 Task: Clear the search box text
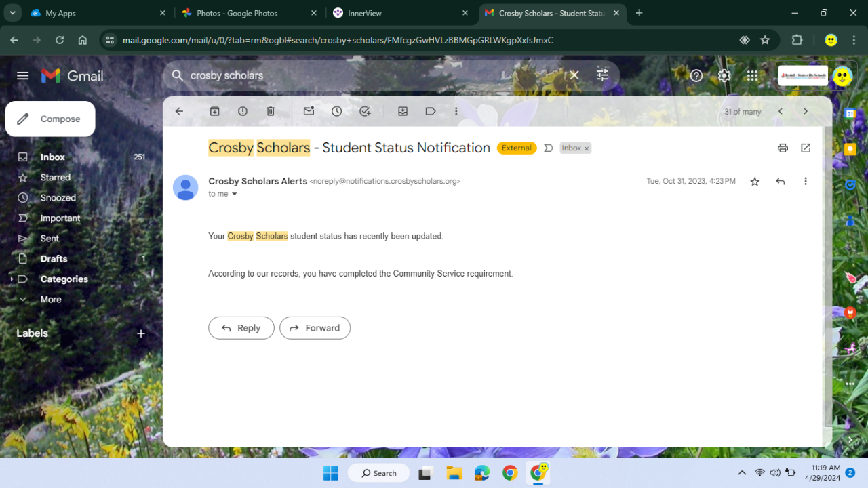(574, 75)
